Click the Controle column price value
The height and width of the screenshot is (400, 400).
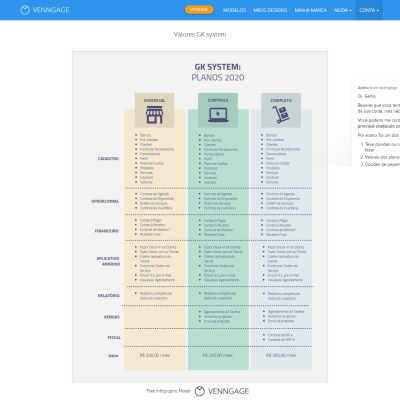tap(217, 355)
